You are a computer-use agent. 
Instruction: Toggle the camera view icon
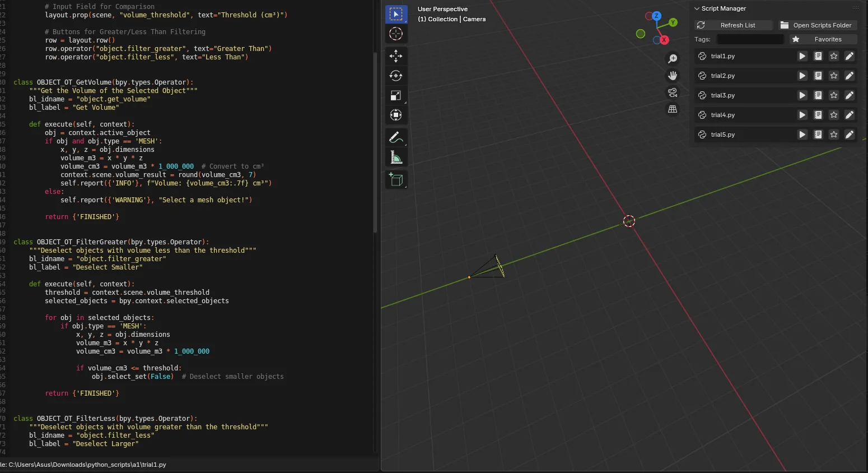tap(673, 92)
